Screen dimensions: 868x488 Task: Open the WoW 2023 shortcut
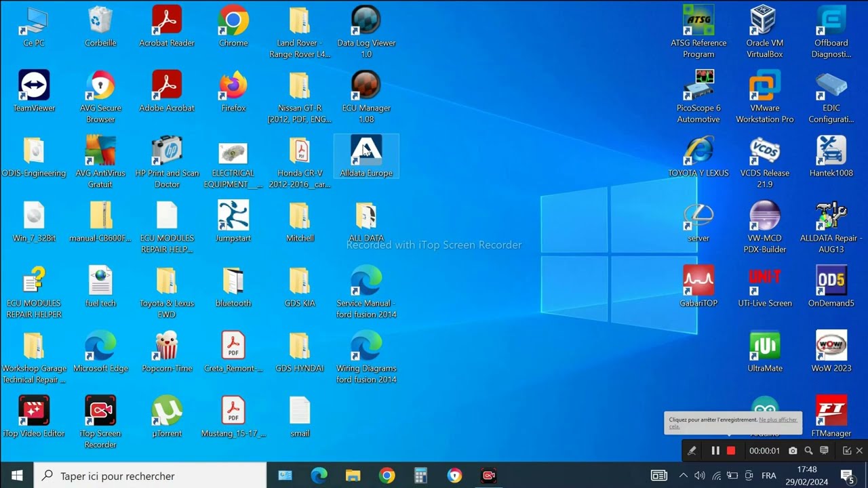pos(831,352)
